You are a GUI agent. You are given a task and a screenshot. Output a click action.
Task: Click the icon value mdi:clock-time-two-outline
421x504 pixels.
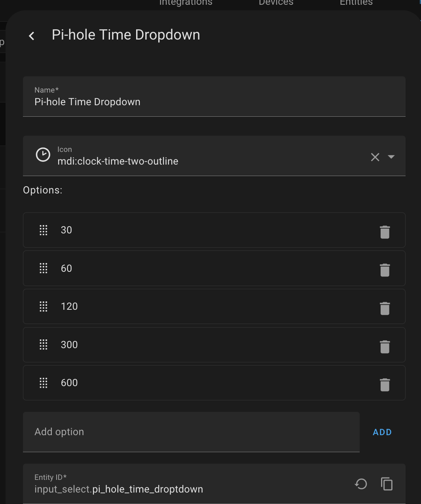[118, 161]
